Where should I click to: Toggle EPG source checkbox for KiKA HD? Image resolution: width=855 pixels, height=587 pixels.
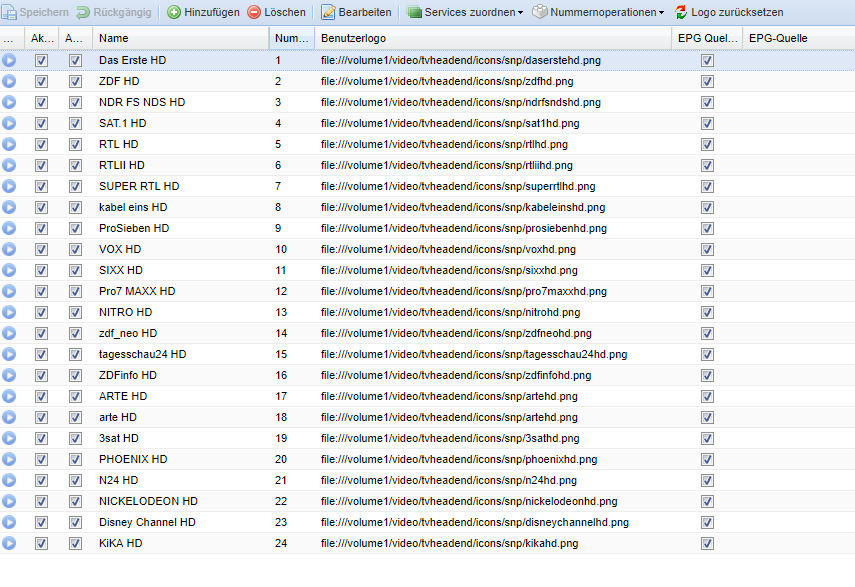click(x=707, y=543)
